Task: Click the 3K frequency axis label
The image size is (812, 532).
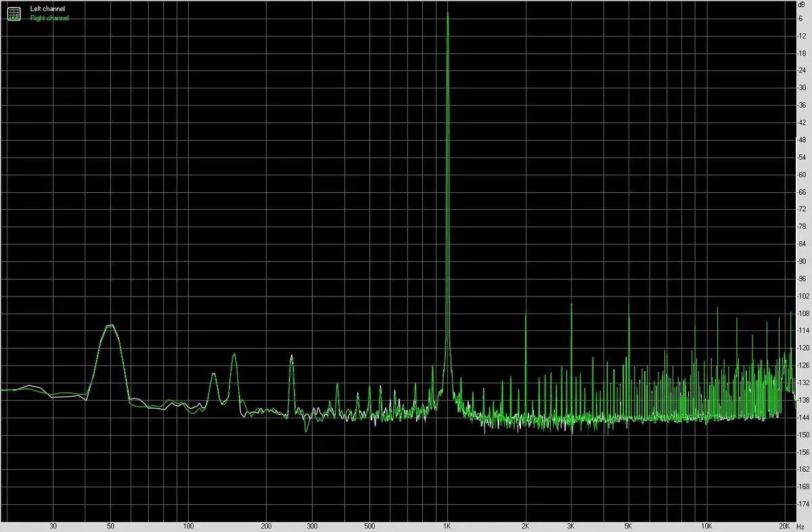Action: click(571, 526)
